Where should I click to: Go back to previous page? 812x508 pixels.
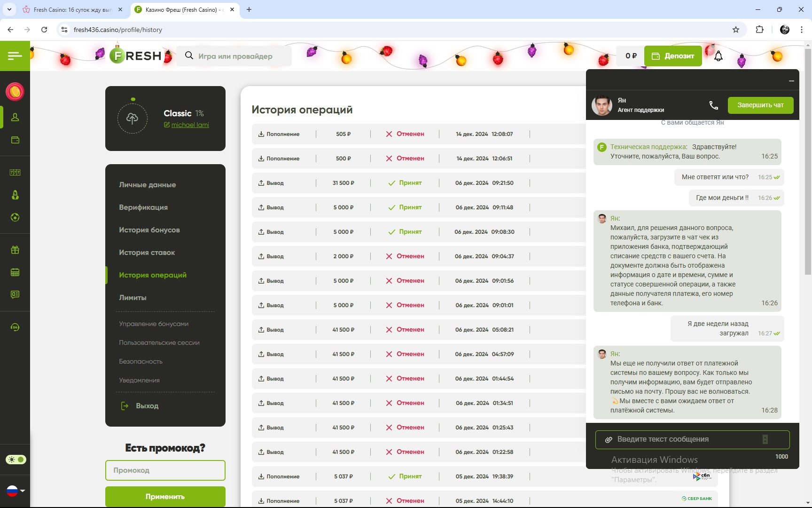10,30
